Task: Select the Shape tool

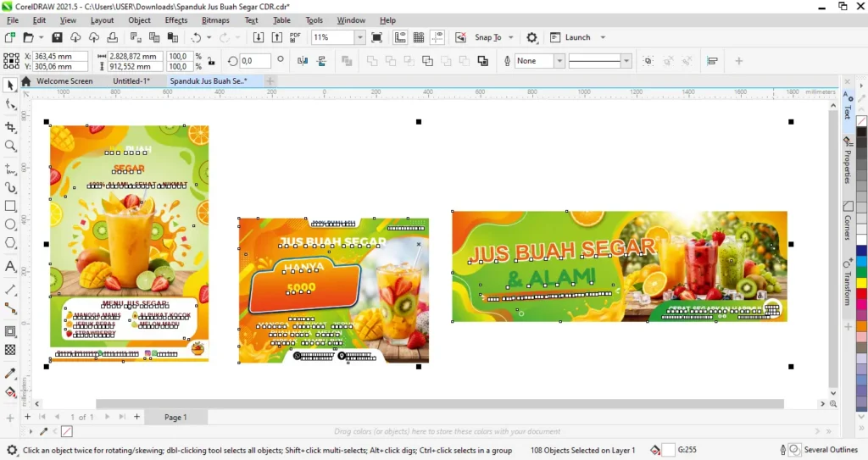Action: coord(10,104)
